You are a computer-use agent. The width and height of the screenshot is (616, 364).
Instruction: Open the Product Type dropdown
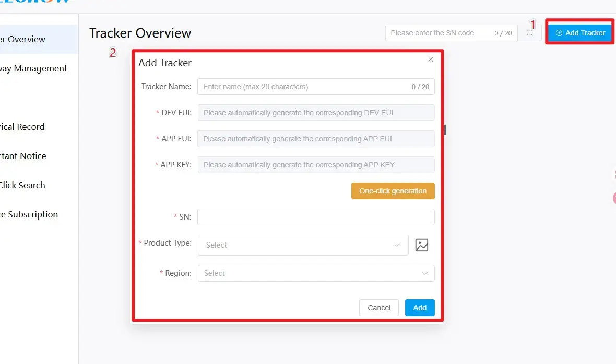coord(303,245)
